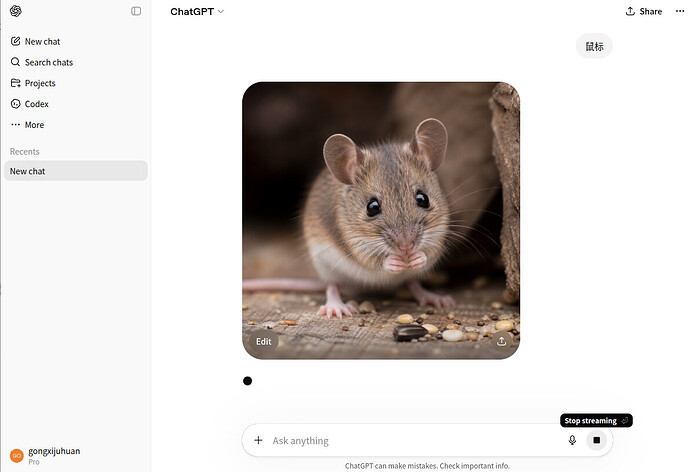Viewport: 690px width, 472px height.
Task: Click the Edit button on the image
Action: point(264,341)
